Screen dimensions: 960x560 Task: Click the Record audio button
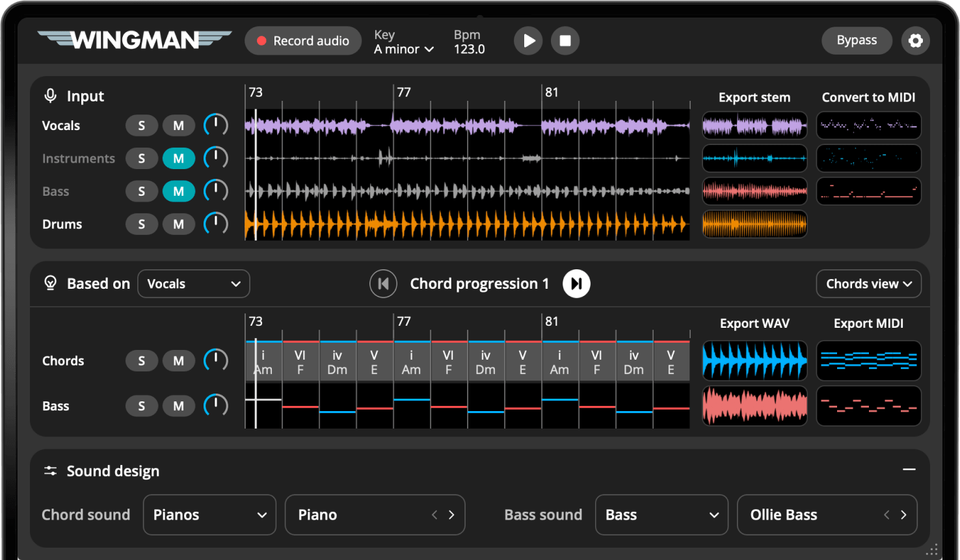click(303, 41)
